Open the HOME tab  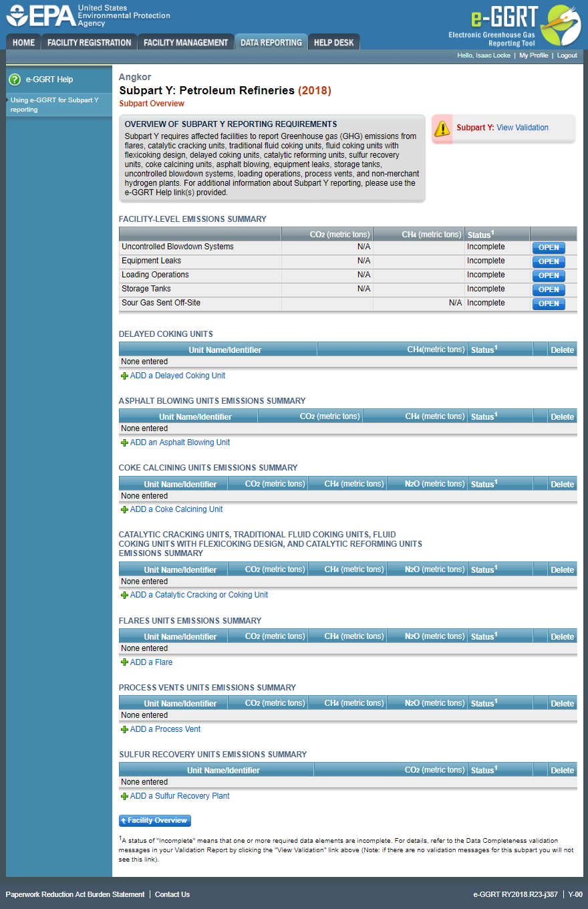pos(23,42)
